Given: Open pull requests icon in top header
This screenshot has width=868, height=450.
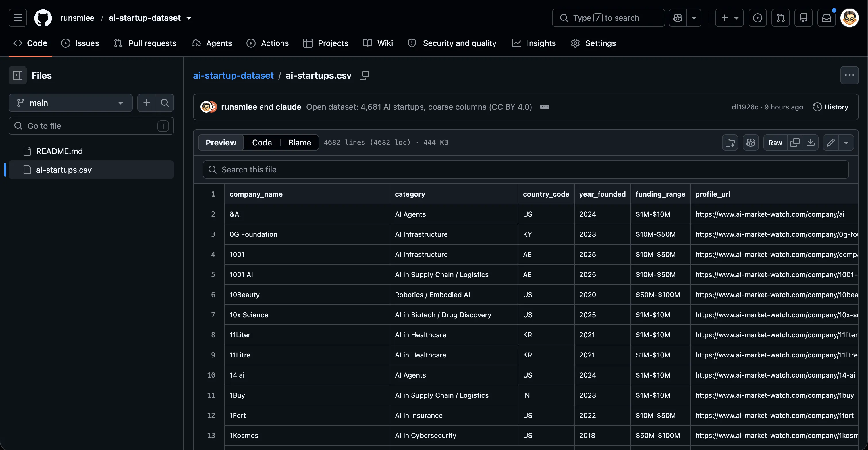Looking at the screenshot, I should (780, 18).
